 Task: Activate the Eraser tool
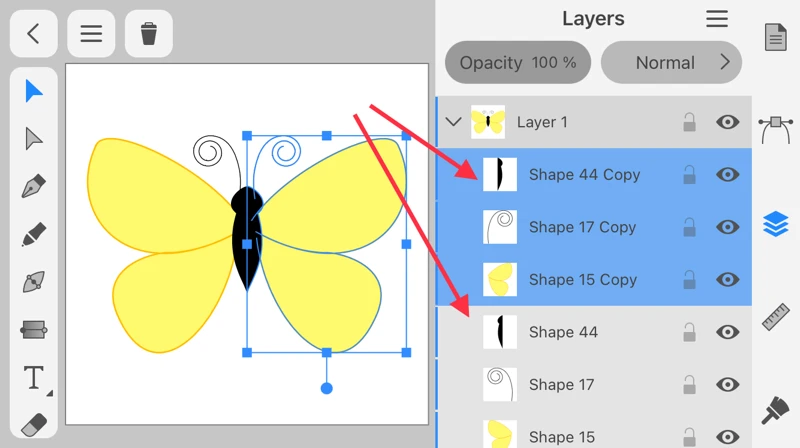click(34, 424)
